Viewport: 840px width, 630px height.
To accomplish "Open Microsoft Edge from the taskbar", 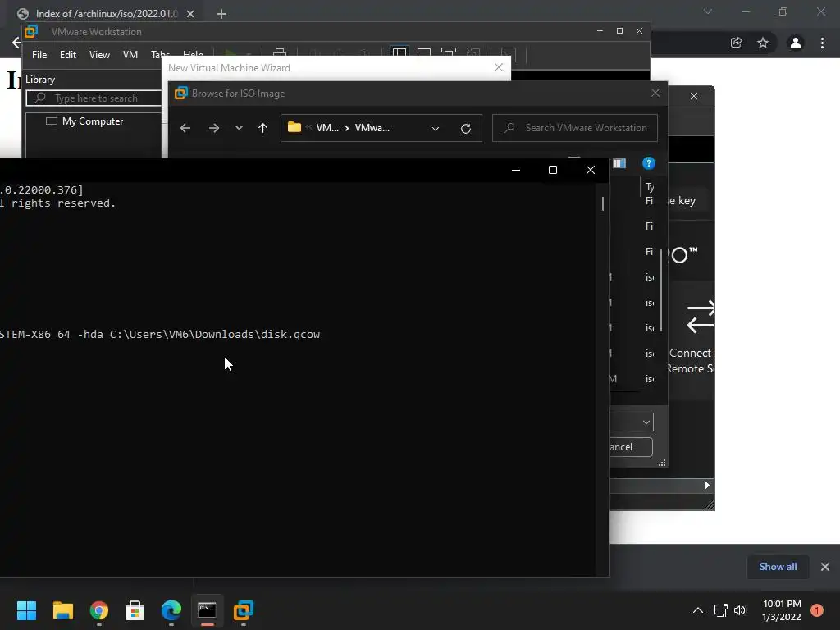I will coord(171,610).
